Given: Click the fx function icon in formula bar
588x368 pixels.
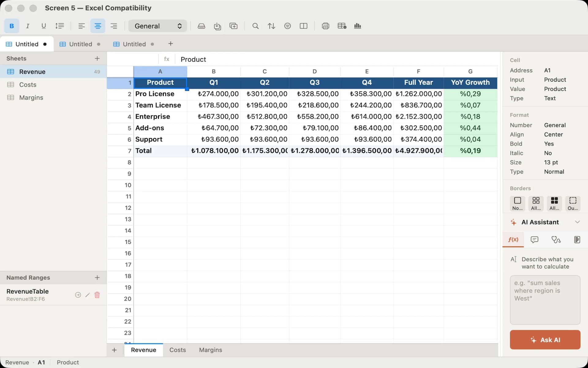Looking at the screenshot, I should tap(167, 59).
